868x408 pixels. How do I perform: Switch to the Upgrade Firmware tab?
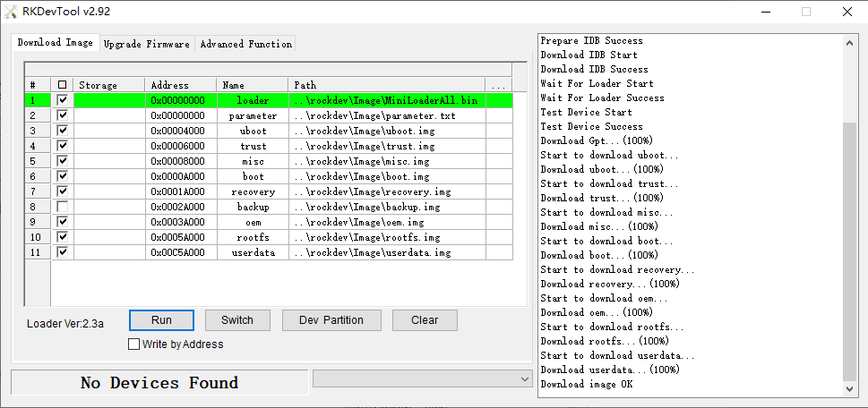click(x=146, y=44)
